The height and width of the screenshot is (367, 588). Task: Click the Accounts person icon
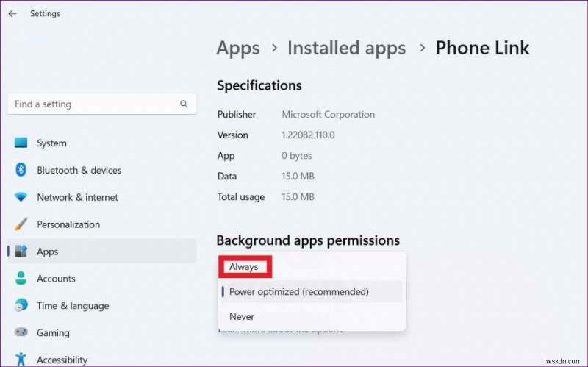coord(21,278)
